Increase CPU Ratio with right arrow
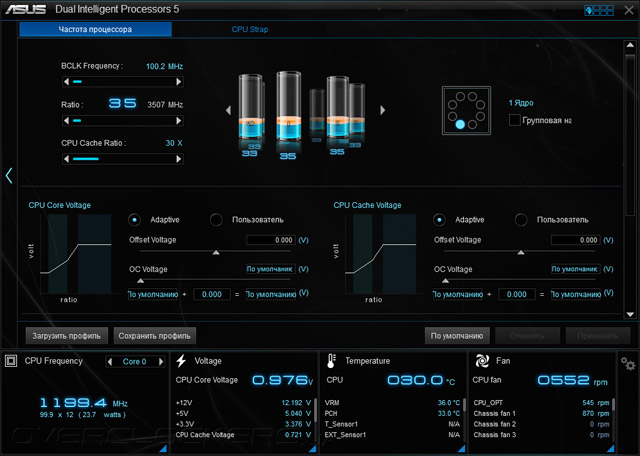Screen dimensions: 640x456 (x=178, y=120)
